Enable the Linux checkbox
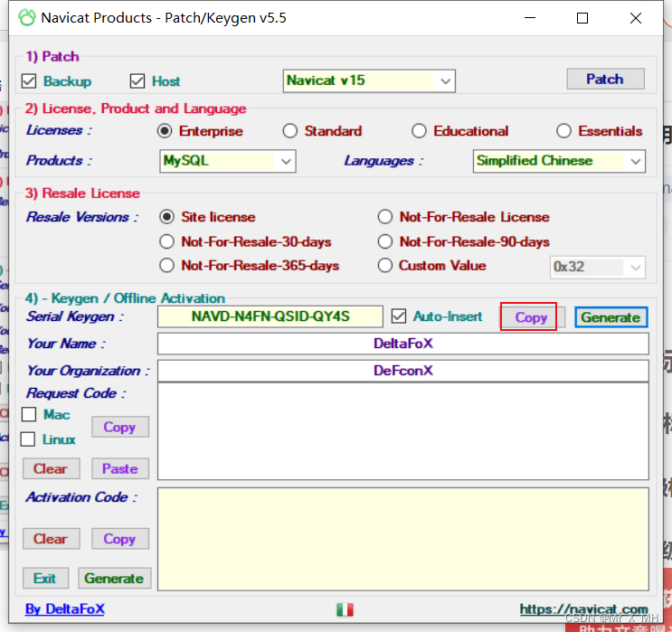This screenshot has width=672, height=632. tap(28, 439)
